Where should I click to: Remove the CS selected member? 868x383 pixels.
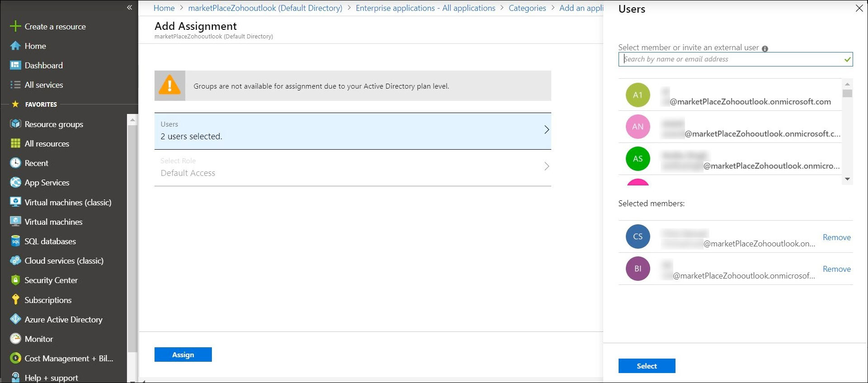836,237
